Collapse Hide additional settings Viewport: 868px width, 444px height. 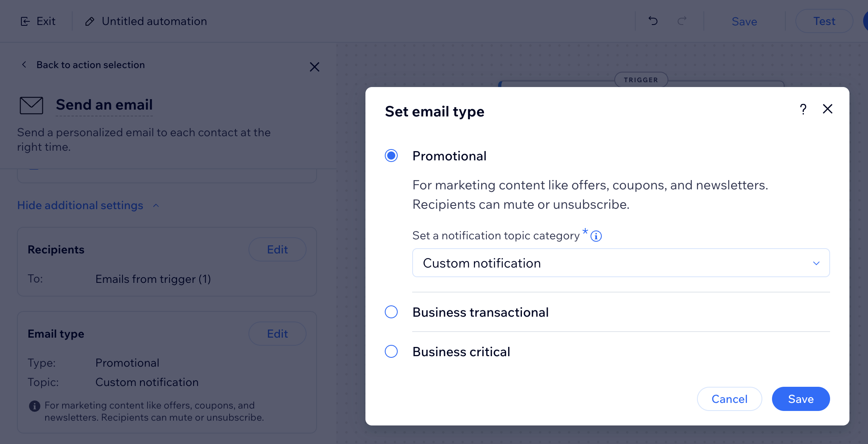tap(88, 205)
